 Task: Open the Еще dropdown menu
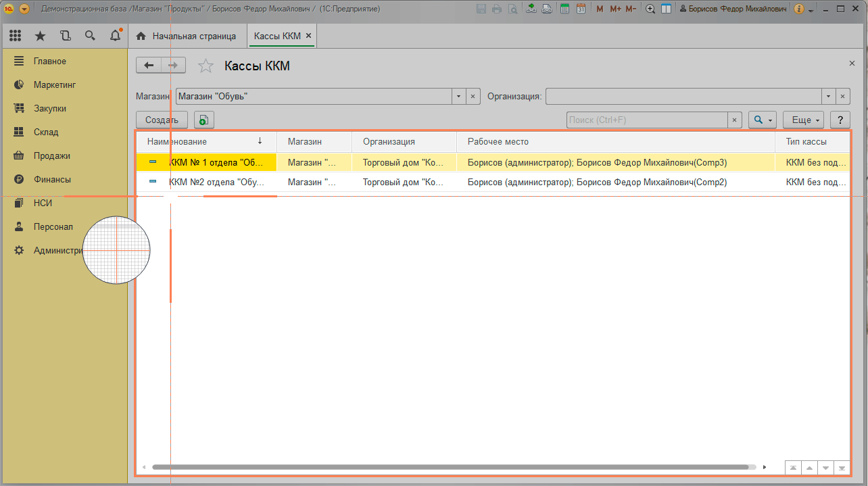[x=803, y=120]
